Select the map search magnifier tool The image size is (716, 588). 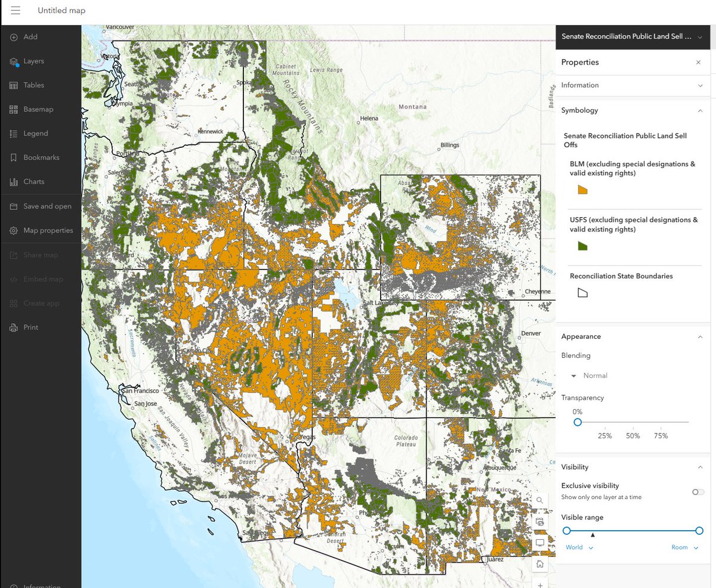point(539,500)
